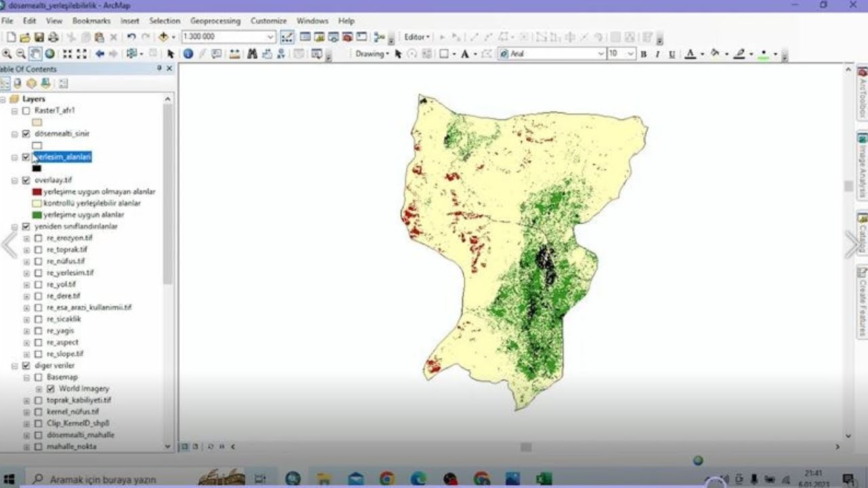The height and width of the screenshot is (488, 868).
Task: Click the Add Data icon
Action: pyautogui.click(x=163, y=37)
